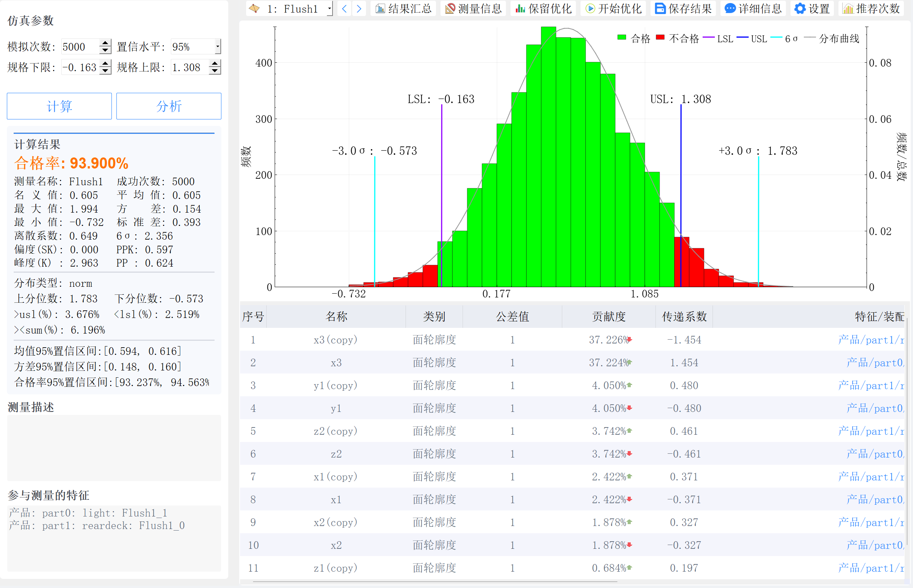Start optimization with 开始优化 play icon
Image resolution: width=913 pixels, height=588 pixels.
click(590, 8)
